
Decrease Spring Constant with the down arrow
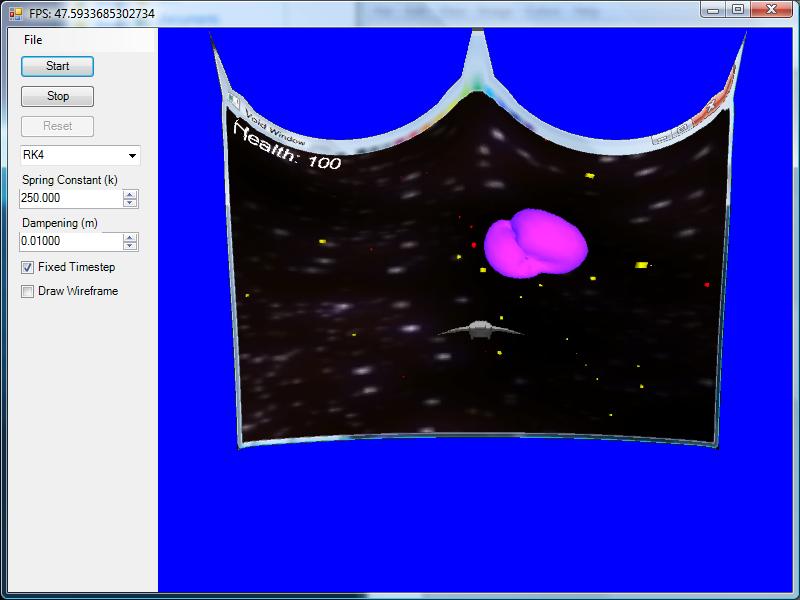130,203
